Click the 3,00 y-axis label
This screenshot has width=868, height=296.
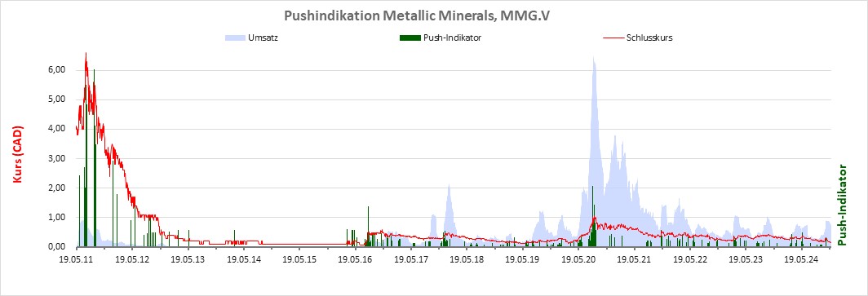pos(58,159)
